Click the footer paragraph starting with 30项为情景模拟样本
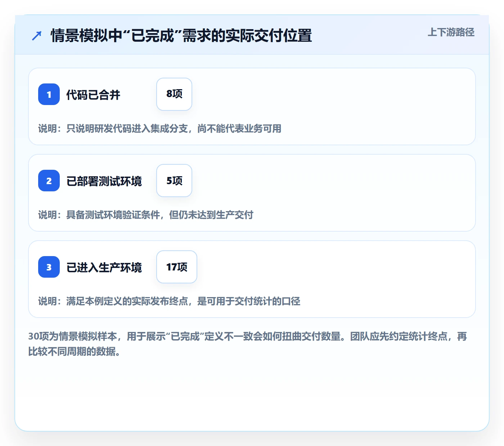 [x=248, y=344]
